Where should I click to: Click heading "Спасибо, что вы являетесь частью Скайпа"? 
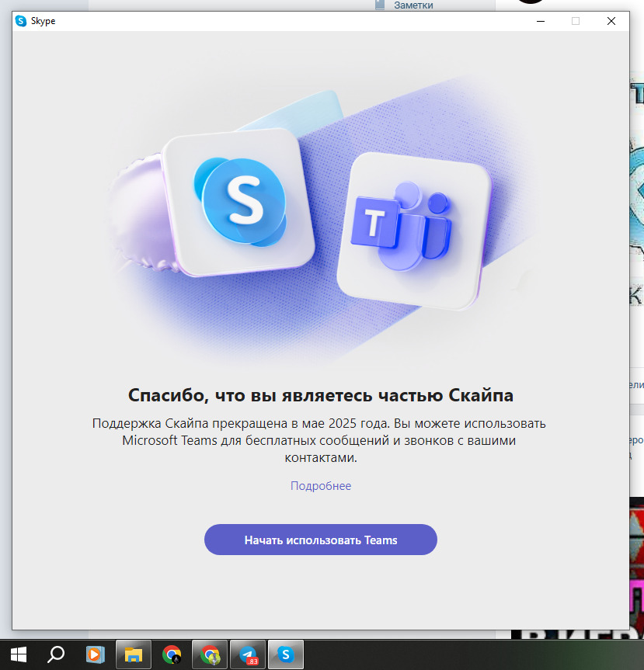click(x=321, y=395)
